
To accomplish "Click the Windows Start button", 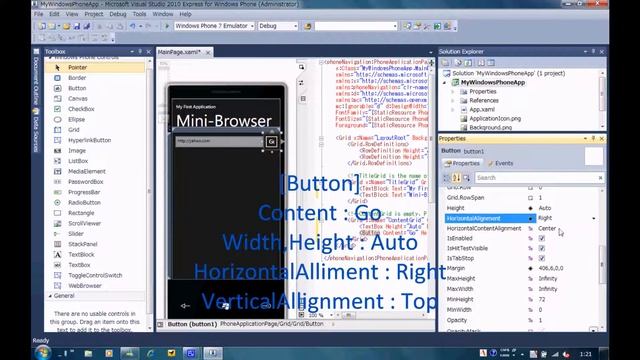I will [42, 353].
